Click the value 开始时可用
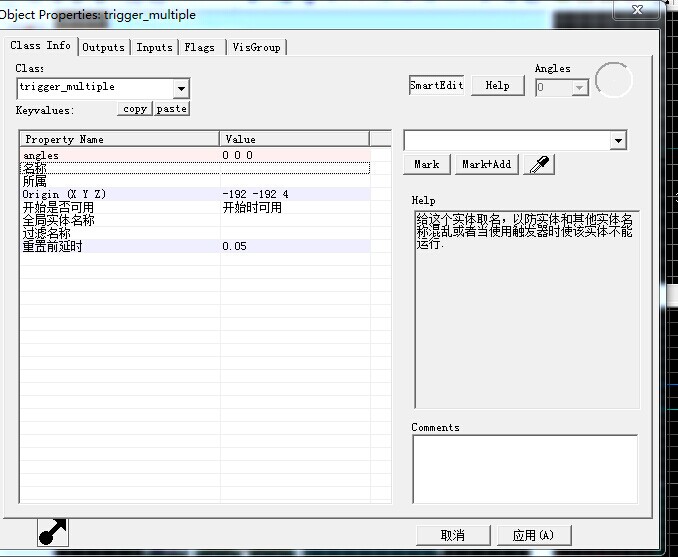The height and width of the screenshot is (557, 678). pos(252,208)
